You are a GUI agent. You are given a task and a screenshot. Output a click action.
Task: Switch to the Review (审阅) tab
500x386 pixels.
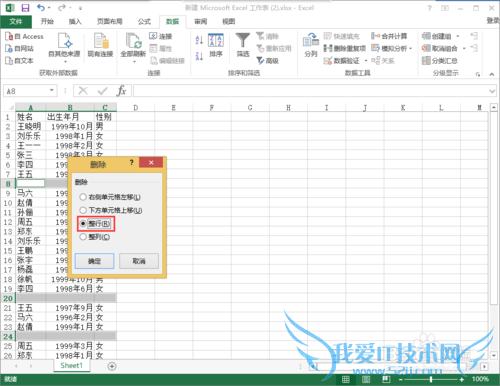click(x=200, y=22)
